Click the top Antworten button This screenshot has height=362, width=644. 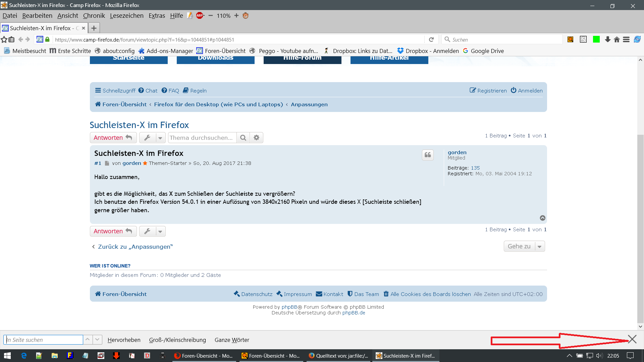point(113,138)
